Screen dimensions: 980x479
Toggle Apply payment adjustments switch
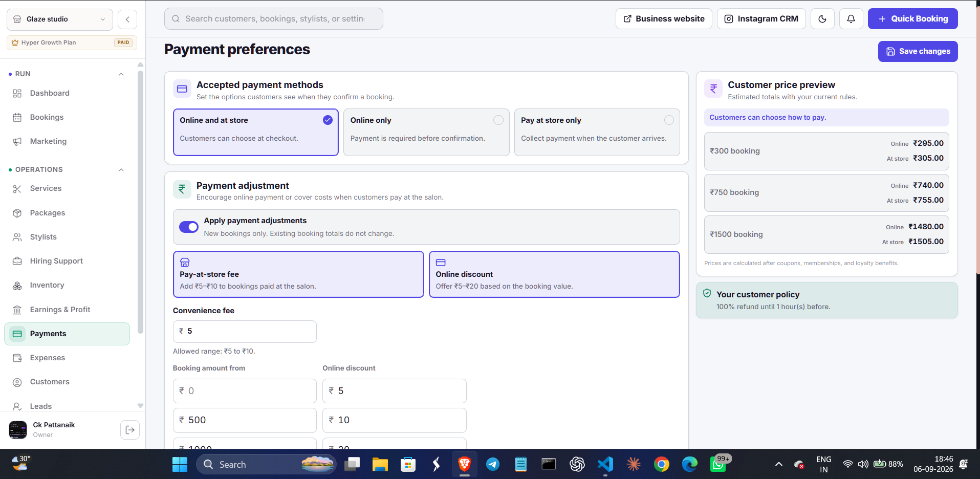(x=189, y=227)
